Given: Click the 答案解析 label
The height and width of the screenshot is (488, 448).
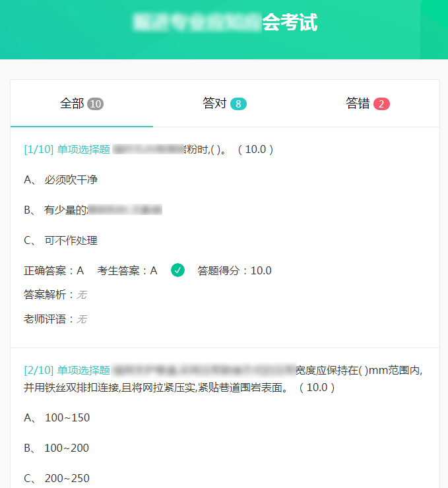Looking at the screenshot, I should click(45, 294).
